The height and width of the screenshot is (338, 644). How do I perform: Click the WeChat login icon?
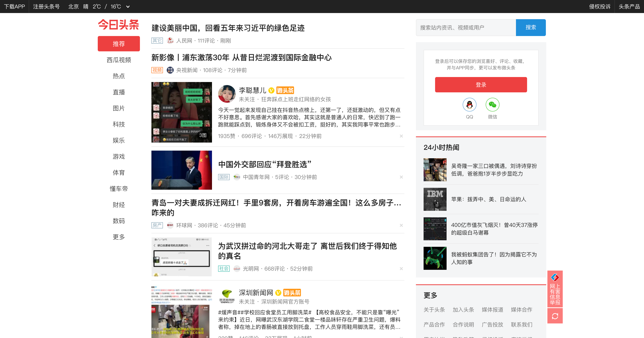click(x=492, y=104)
